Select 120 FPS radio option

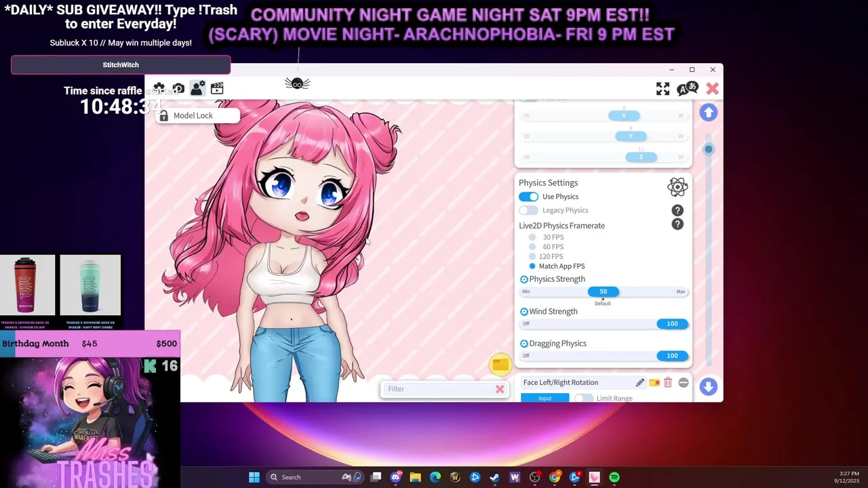532,256
